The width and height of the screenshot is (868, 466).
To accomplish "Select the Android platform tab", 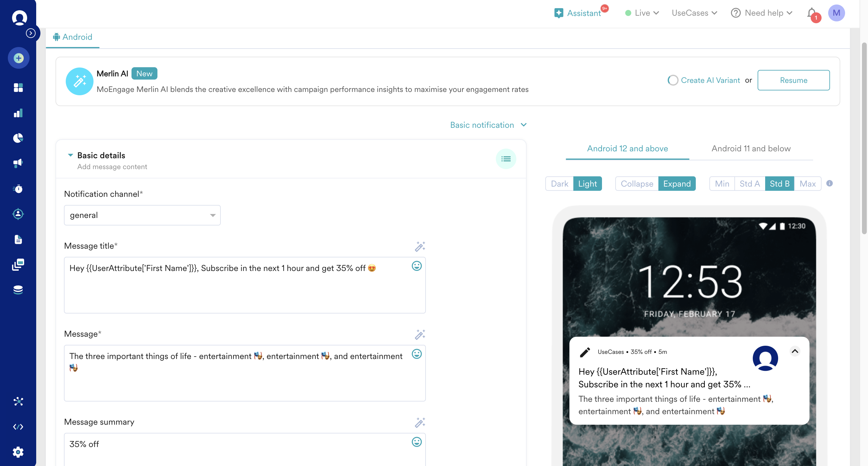I will click(x=72, y=37).
